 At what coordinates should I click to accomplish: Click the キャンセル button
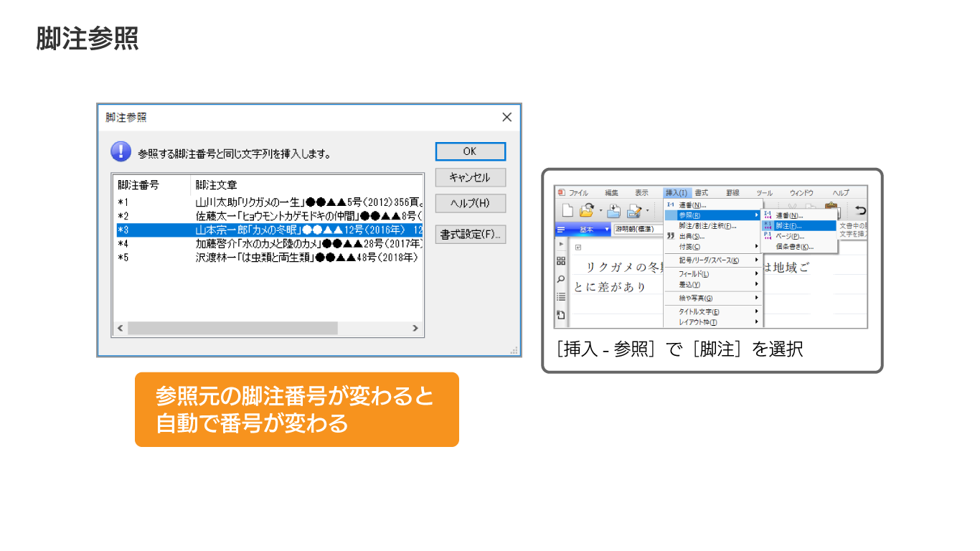(x=470, y=177)
